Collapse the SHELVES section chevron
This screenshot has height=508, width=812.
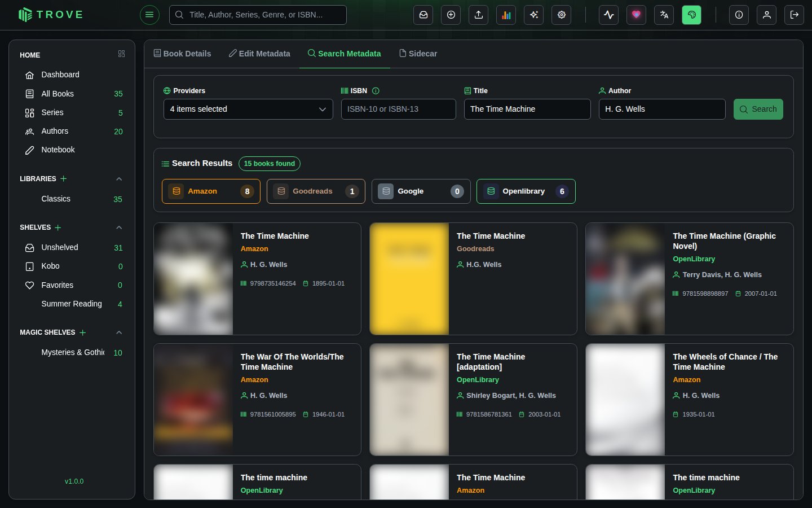119,227
